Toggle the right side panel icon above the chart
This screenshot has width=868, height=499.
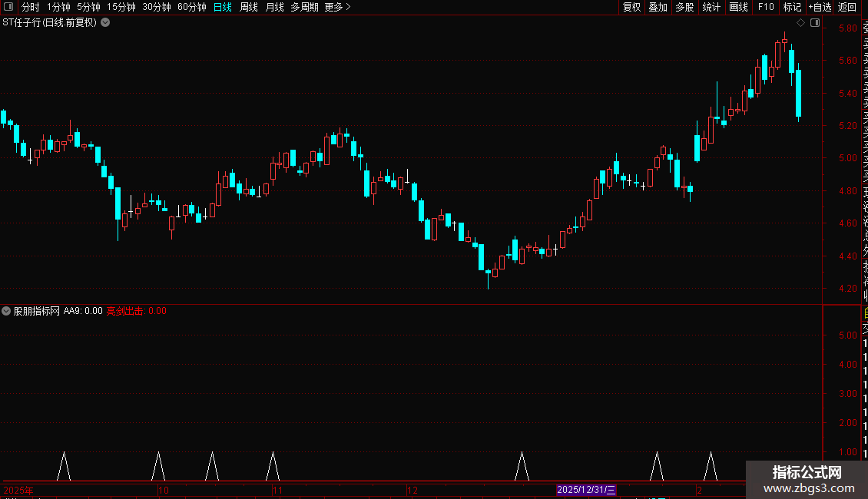pyautogui.click(x=815, y=23)
